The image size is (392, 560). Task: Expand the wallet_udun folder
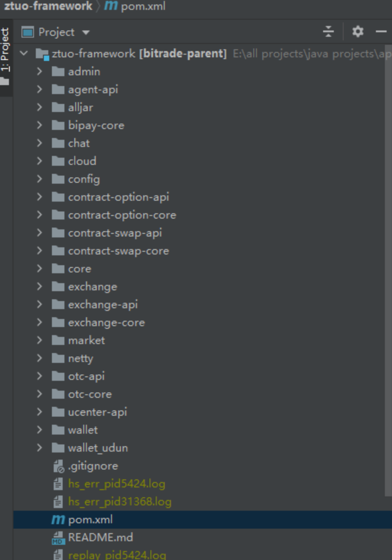point(39,448)
